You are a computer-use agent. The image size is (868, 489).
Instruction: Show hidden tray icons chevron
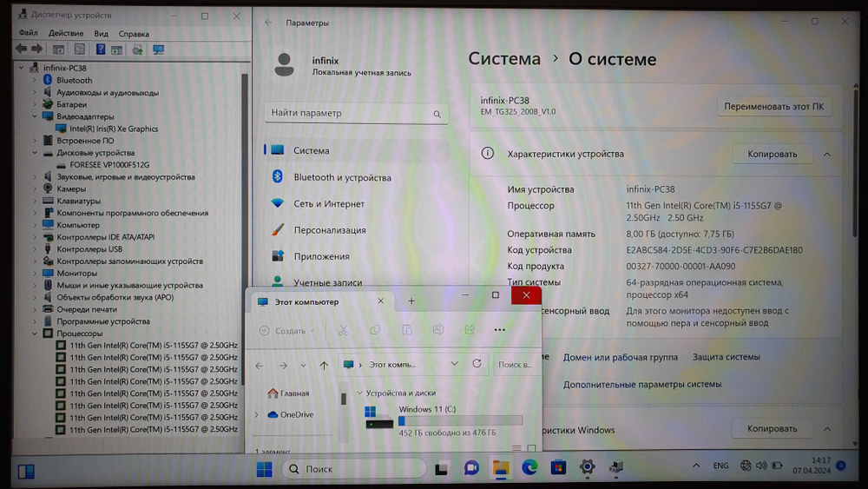coord(696,466)
